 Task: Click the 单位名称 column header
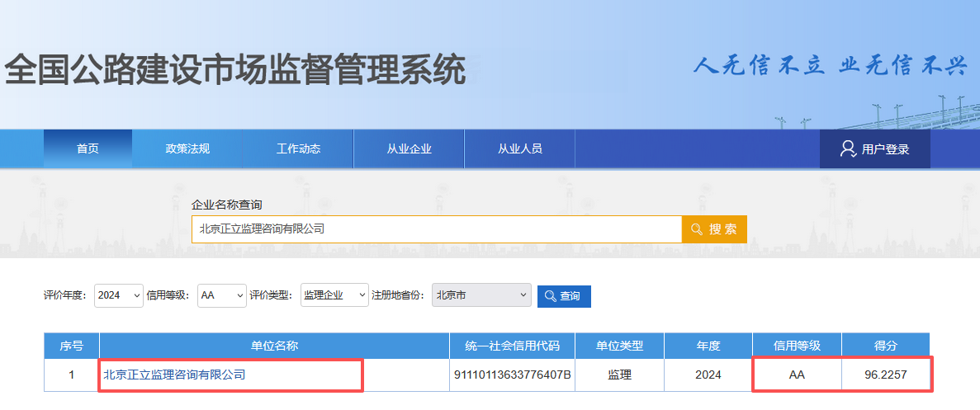(274, 346)
